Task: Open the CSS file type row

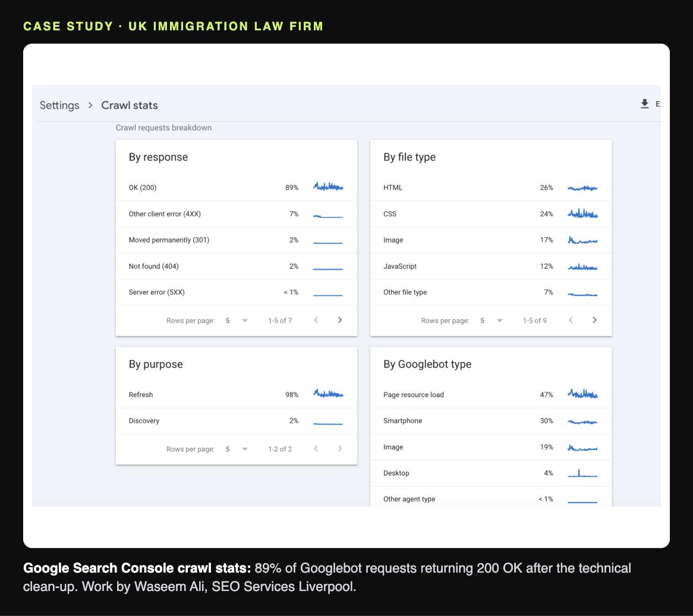Action: click(x=491, y=214)
